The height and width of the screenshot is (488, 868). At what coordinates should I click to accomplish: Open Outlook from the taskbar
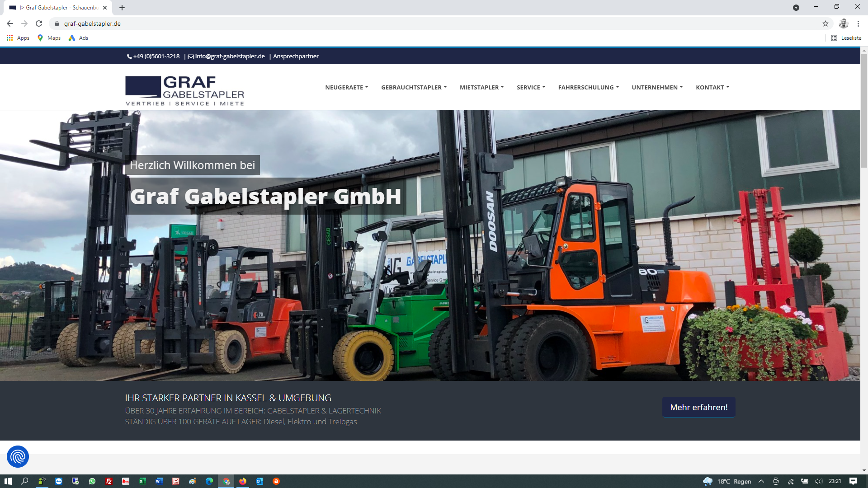coord(259,481)
